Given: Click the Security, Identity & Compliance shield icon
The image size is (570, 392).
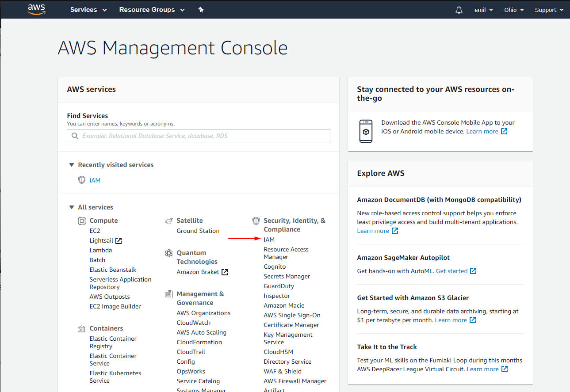Looking at the screenshot, I should [x=256, y=221].
